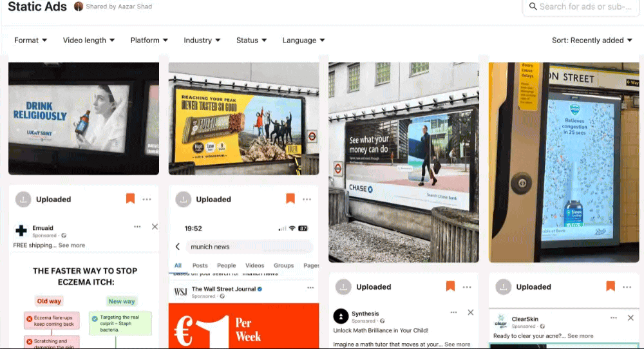
Task: Open the Synthesis post three-dot menu
Action: click(x=453, y=312)
